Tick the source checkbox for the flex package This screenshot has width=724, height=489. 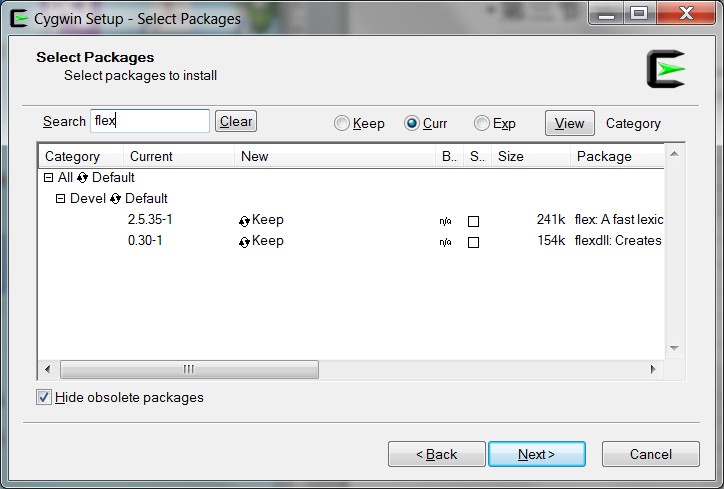(473, 221)
